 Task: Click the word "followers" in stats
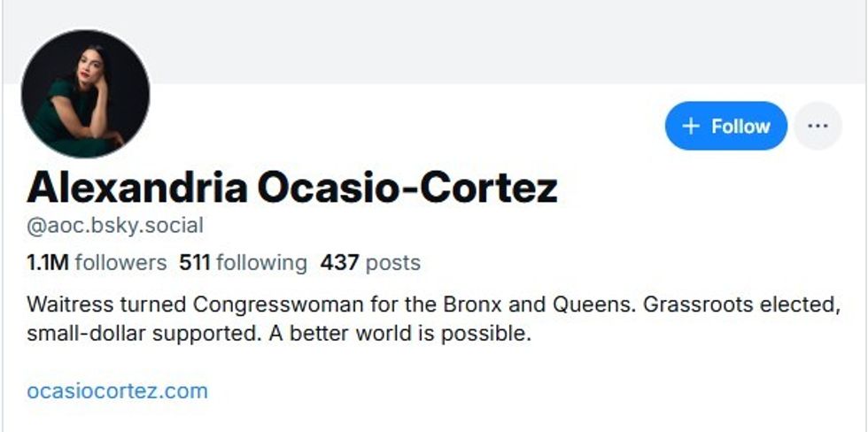click(120, 263)
